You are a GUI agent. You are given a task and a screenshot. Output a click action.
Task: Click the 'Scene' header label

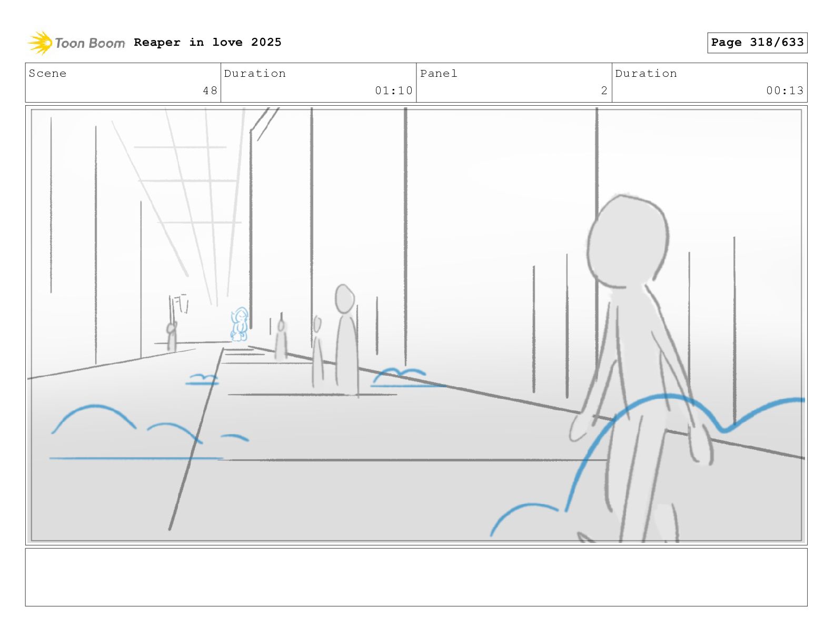click(47, 74)
